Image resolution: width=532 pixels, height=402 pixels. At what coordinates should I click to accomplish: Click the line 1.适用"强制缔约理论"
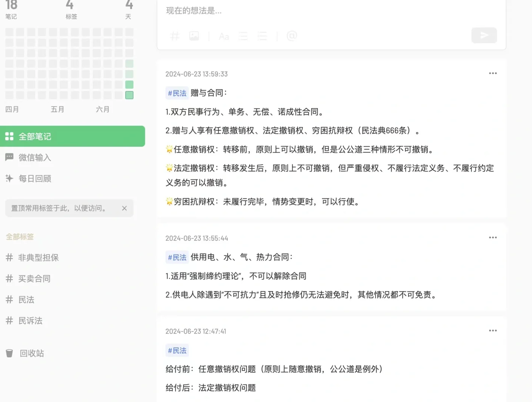click(x=236, y=276)
